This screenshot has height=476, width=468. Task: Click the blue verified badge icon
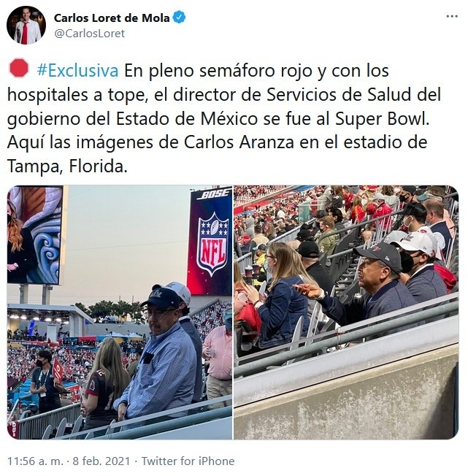(179, 18)
